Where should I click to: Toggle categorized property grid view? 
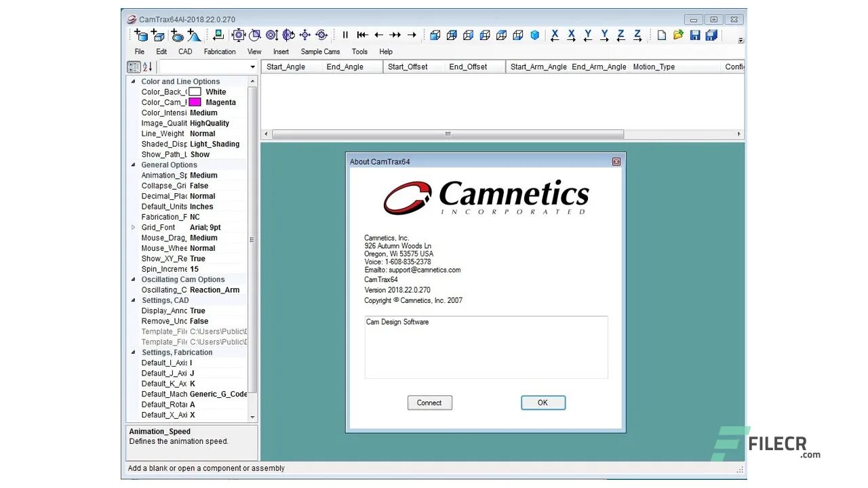point(134,67)
